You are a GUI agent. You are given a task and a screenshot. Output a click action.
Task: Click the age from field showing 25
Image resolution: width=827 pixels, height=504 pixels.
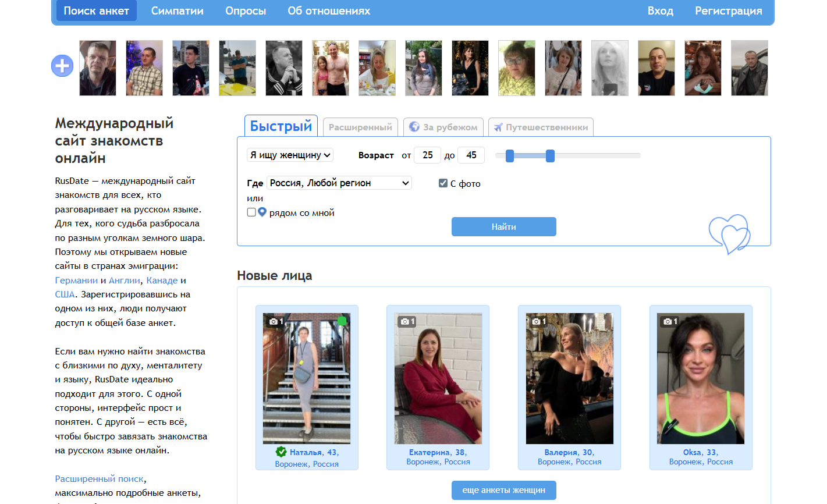coord(428,155)
